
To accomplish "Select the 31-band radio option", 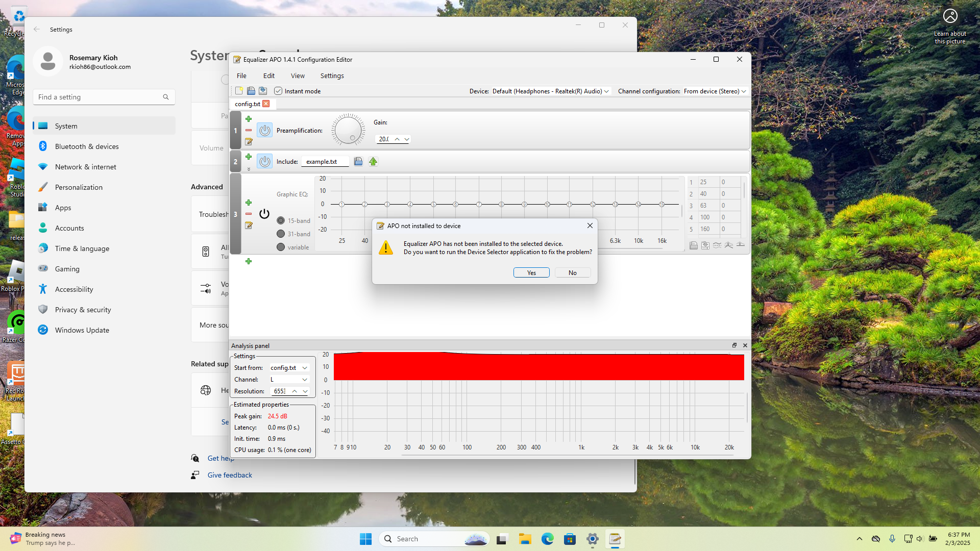I will click(x=281, y=234).
